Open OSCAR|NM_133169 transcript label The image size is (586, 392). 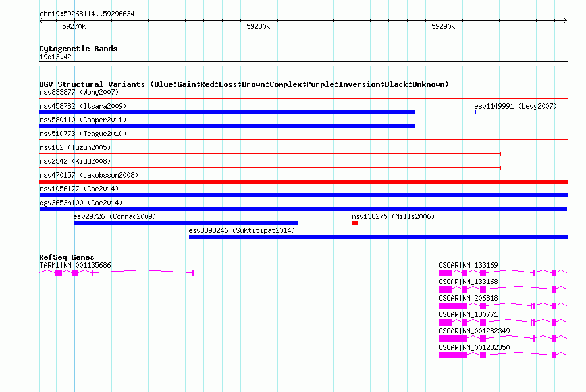(x=468, y=266)
